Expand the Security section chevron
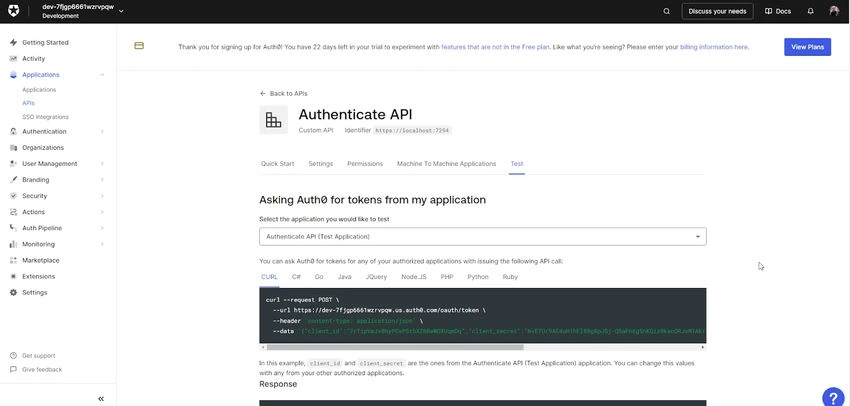 [x=102, y=196]
